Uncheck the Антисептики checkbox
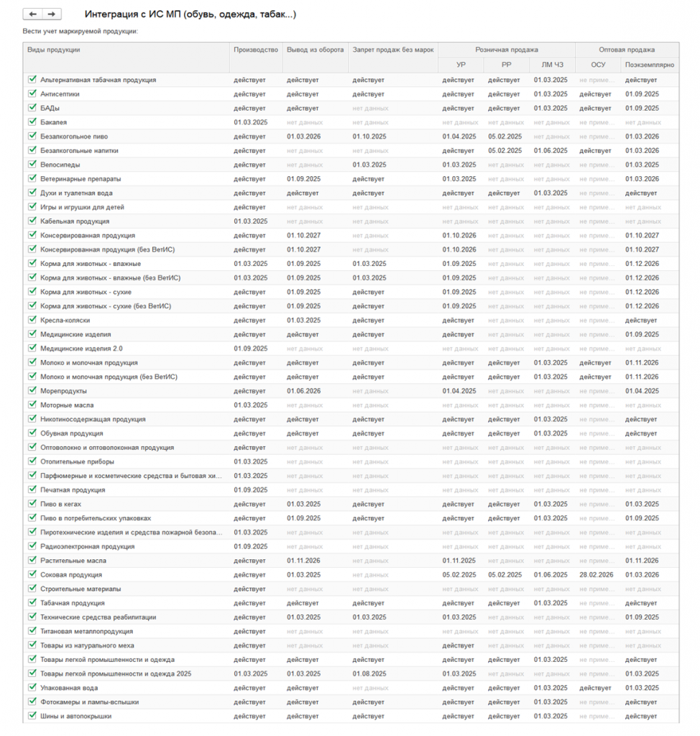 (x=32, y=93)
